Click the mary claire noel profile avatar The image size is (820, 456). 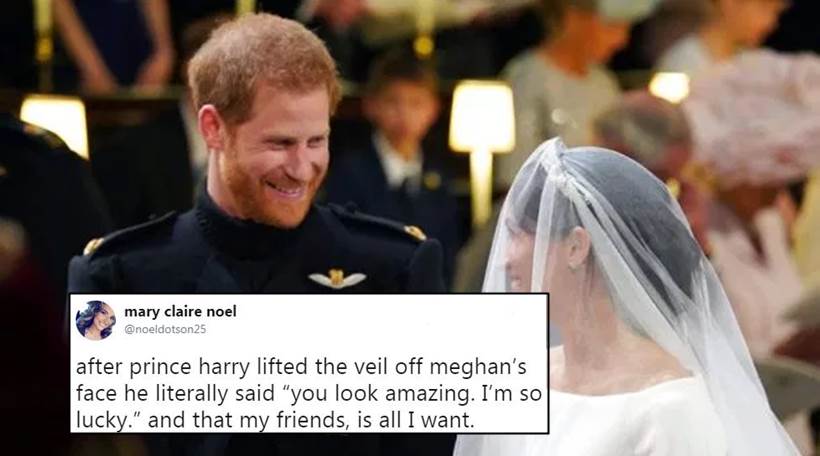[96, 320]
